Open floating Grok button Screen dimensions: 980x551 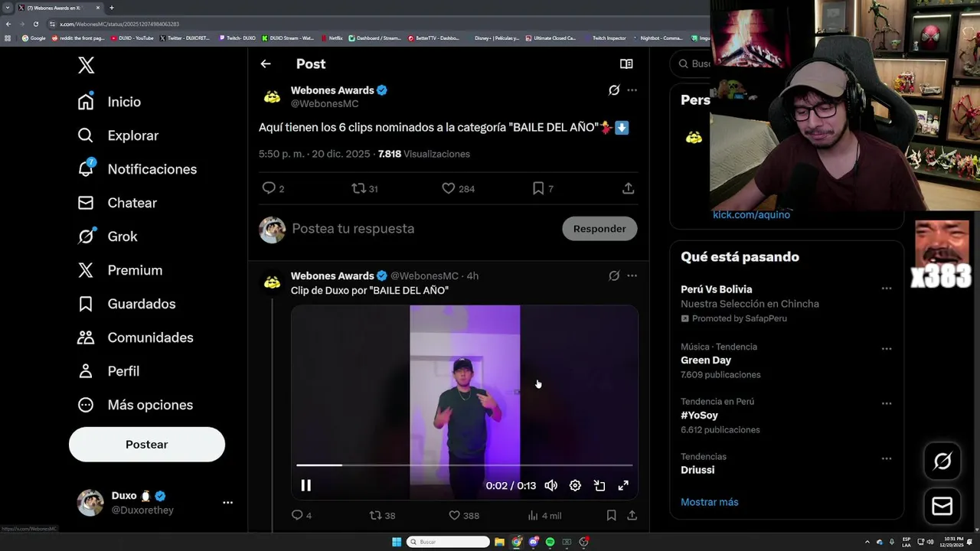point(942,461)
